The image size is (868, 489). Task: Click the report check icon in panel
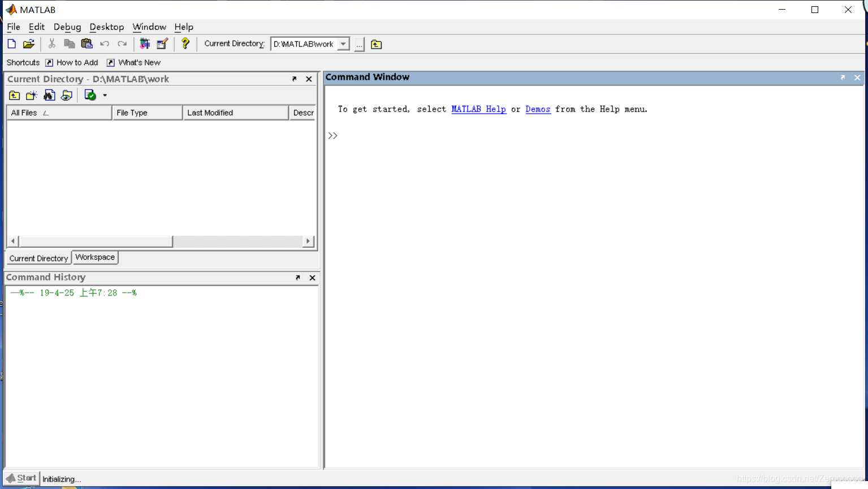[90, 95]
